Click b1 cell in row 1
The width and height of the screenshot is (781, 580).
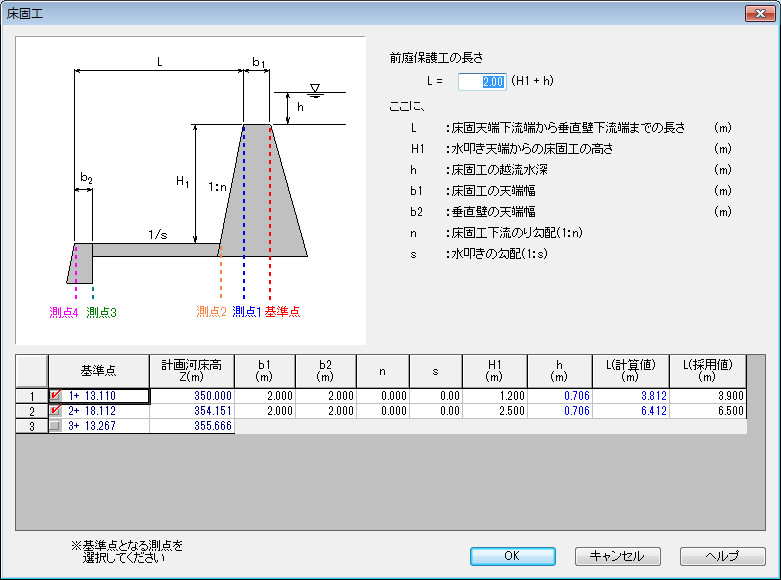pyautogui.click(x=264, y=396)
